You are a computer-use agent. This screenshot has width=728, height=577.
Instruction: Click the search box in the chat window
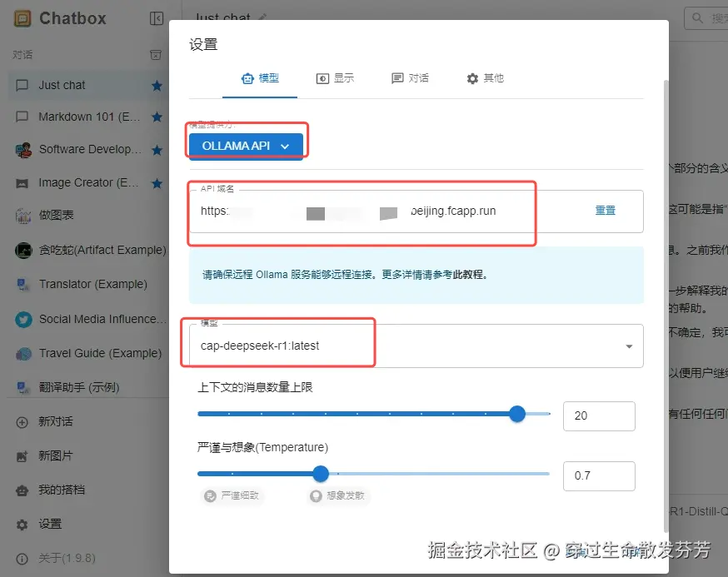pyautogui.click(x=706, y=18)
